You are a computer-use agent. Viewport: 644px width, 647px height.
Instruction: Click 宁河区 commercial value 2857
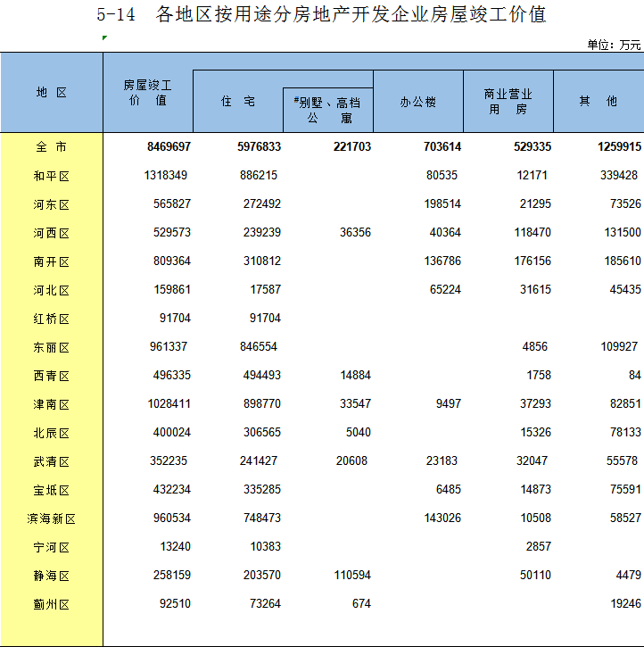click(x=539, y=546)
